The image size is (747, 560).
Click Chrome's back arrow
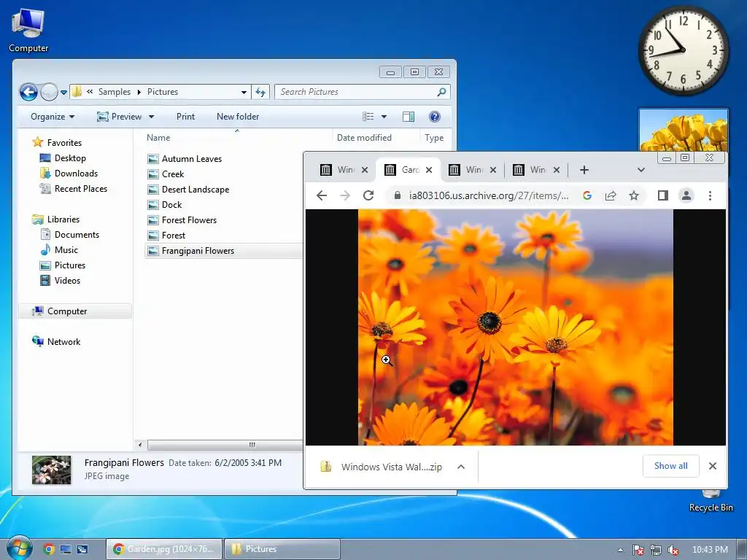pos(322,195)
